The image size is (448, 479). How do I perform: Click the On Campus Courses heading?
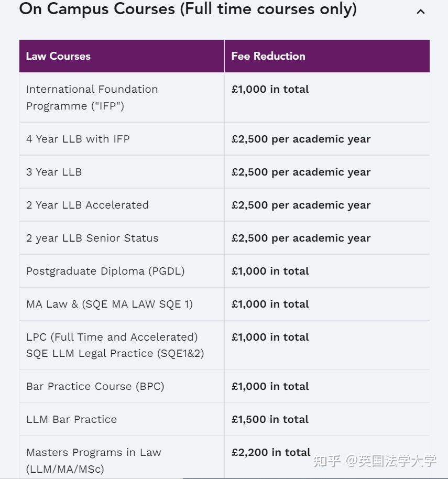pyautogui.click(x=188, y=9)
